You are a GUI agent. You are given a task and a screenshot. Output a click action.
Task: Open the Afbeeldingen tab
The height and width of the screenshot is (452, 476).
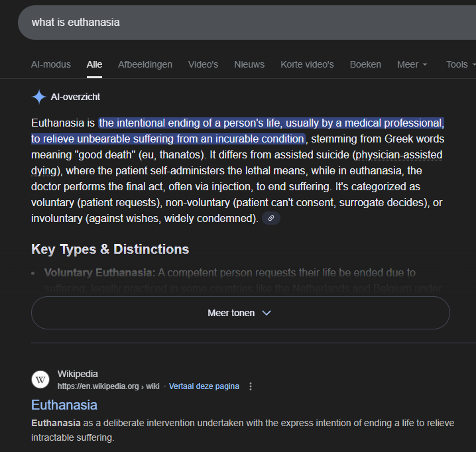pos(145,64)
